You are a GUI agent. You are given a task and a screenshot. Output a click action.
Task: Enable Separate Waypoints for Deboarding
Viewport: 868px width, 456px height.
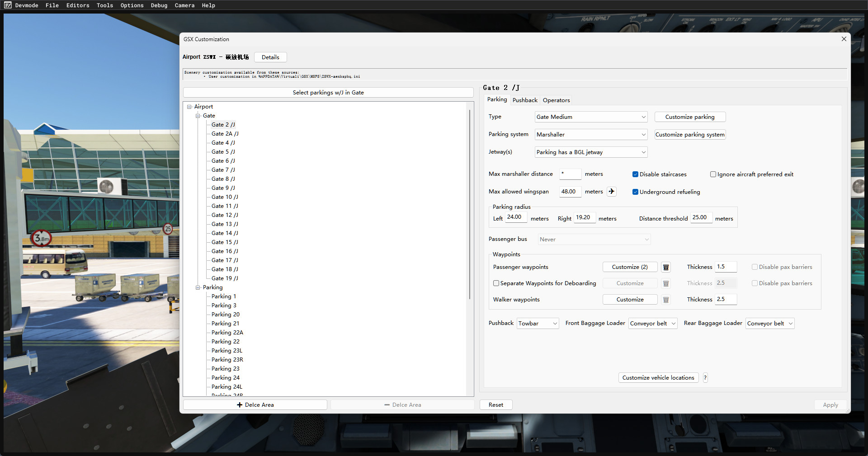pyautogui.click(x=496, y=283)
